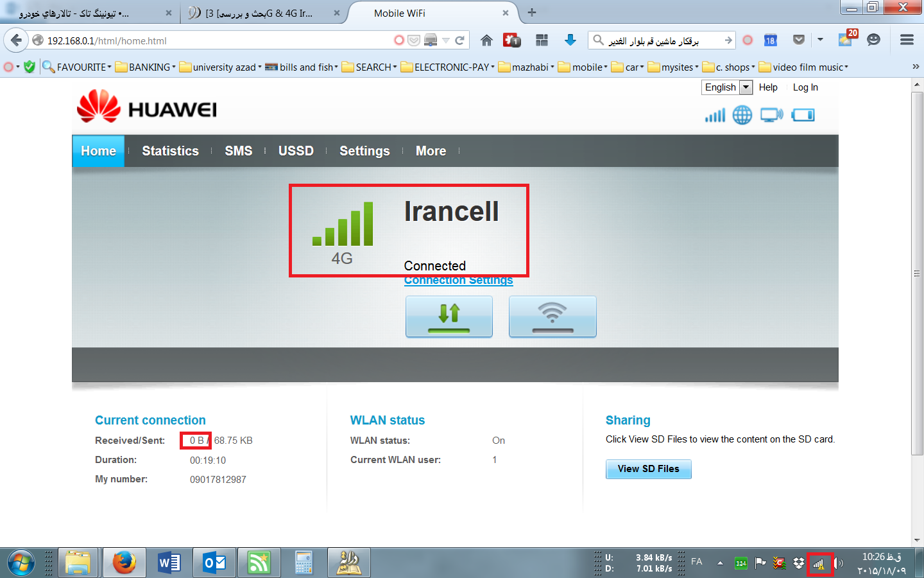Open the car bookmarks folder
The image size is (924, 578).
628,67
